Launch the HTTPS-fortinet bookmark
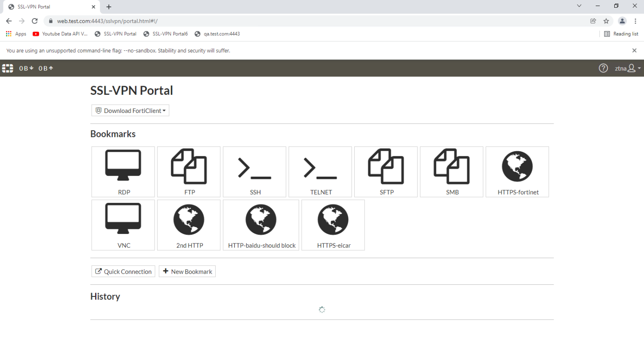The height and width of the screenshot is (343, 644). click(x=517, y=171)
